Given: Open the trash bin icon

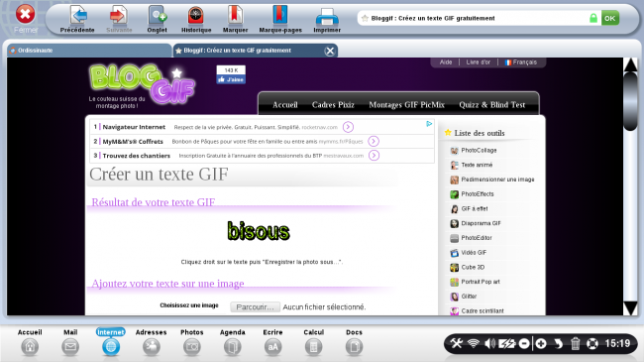Looking at the screenshot, I should coord(575,343).
